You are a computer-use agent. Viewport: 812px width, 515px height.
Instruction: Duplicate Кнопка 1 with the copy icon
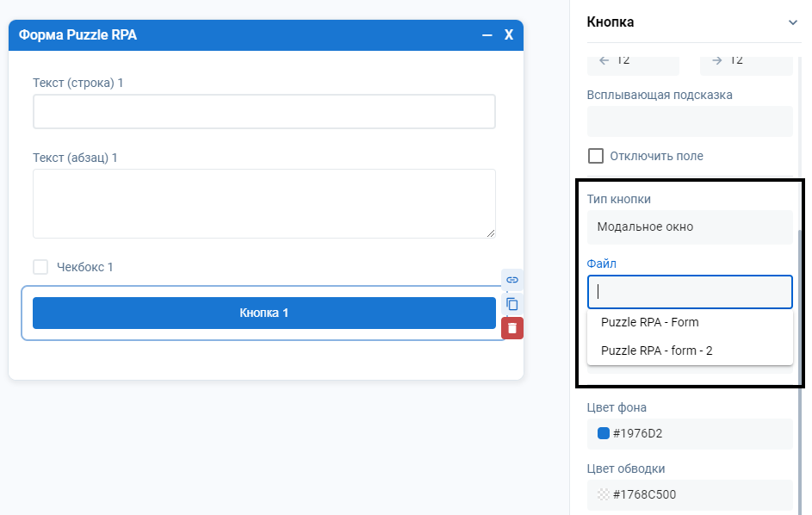pos(512,304)
